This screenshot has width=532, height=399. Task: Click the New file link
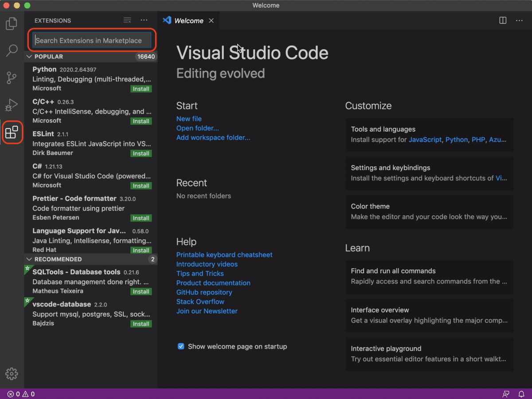[189, 119]
